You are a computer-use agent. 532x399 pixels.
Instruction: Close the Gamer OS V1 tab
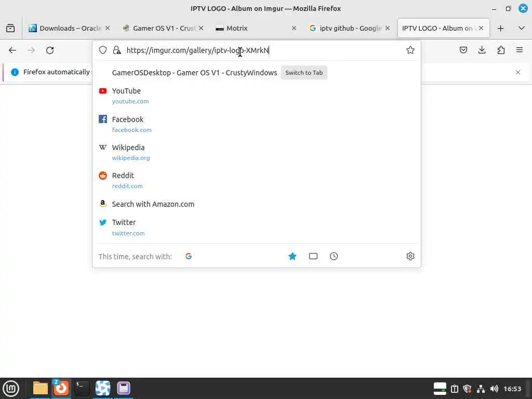coord(201,28)
